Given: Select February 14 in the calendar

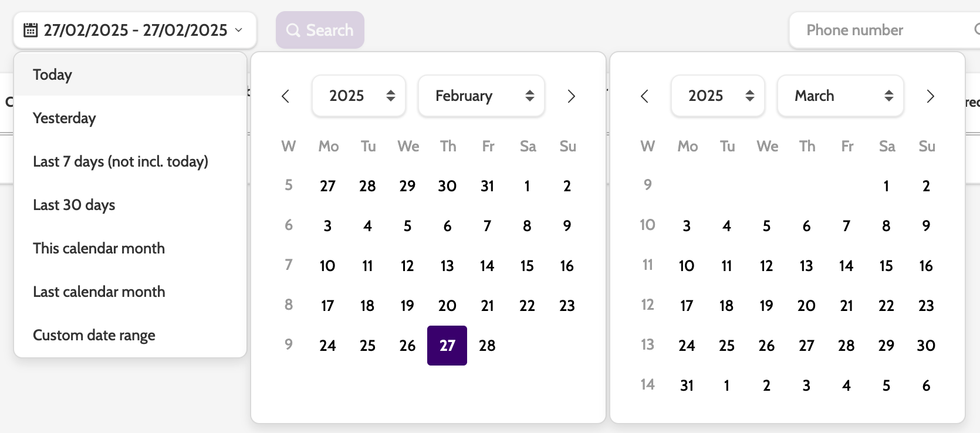Looking at the screenshot, I should tap(487, 266).
